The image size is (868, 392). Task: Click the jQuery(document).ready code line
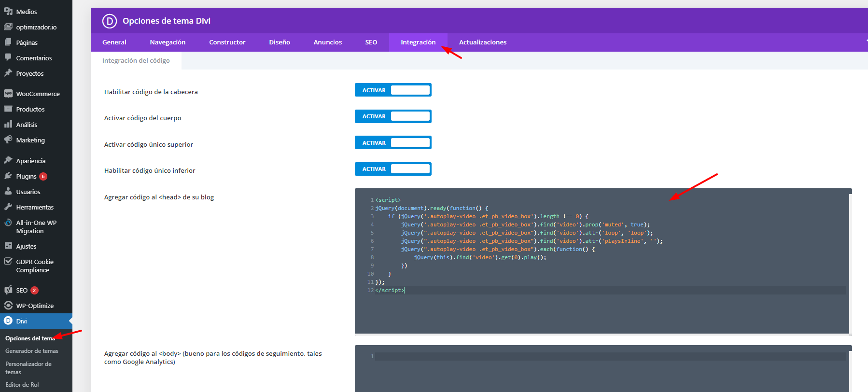click(432, 208)
